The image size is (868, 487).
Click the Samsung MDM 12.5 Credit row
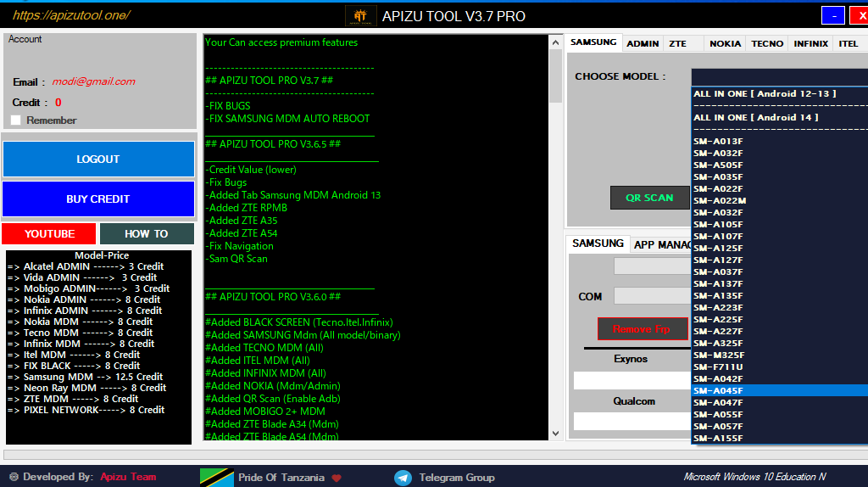tap(86, 377)
